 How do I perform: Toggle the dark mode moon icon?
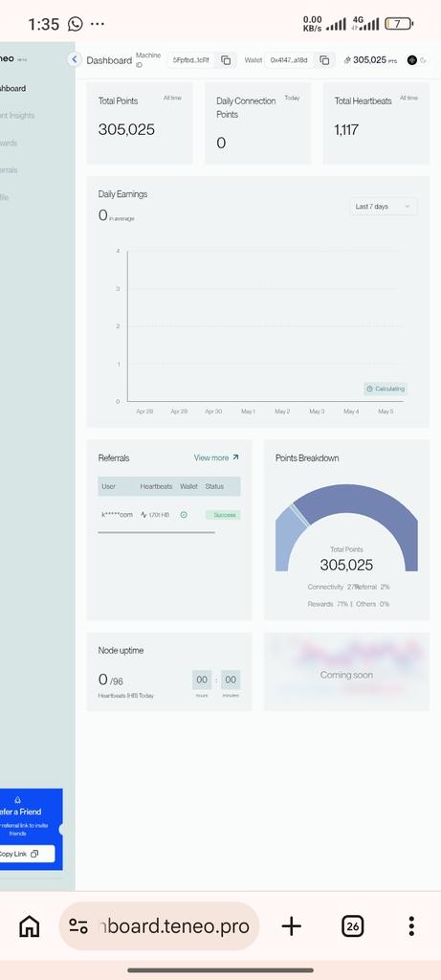[424, 60]
